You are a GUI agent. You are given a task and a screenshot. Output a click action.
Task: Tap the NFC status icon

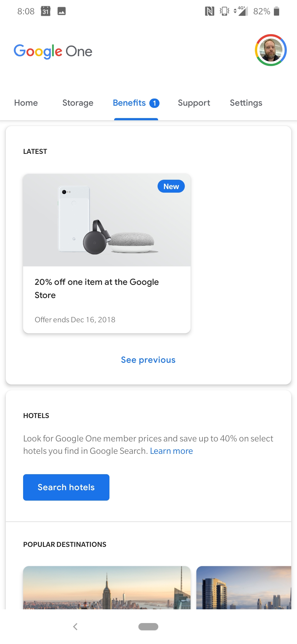click(x=210, y=11)
